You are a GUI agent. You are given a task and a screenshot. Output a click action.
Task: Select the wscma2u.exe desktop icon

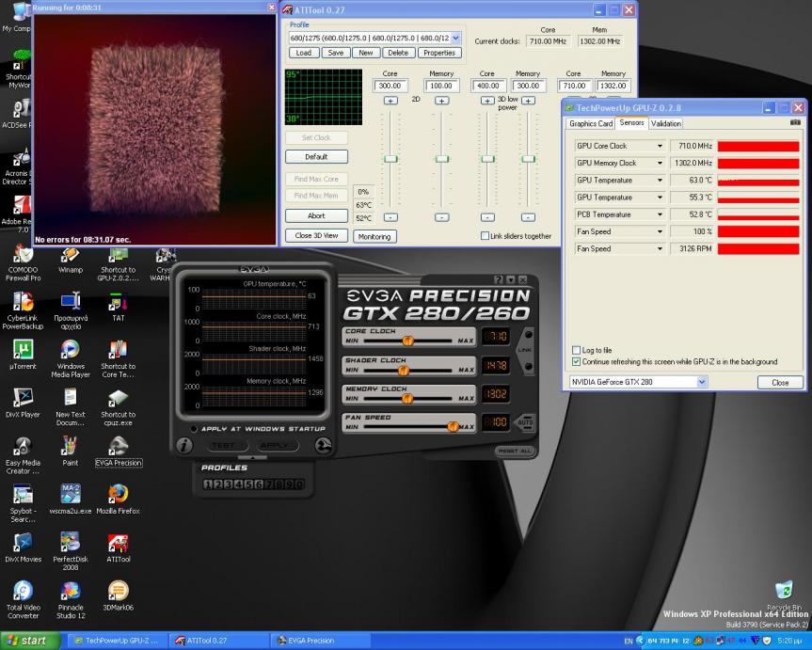[71, 499]
